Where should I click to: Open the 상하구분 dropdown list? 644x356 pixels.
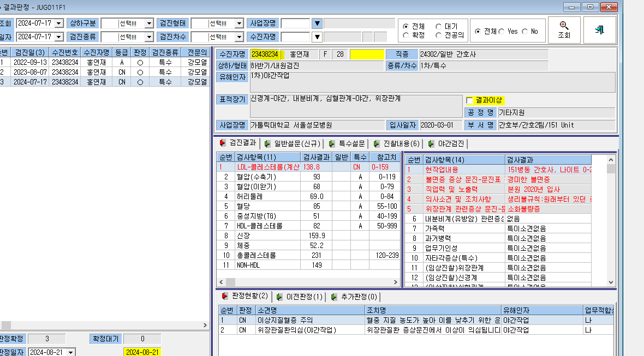coord(149,23)
